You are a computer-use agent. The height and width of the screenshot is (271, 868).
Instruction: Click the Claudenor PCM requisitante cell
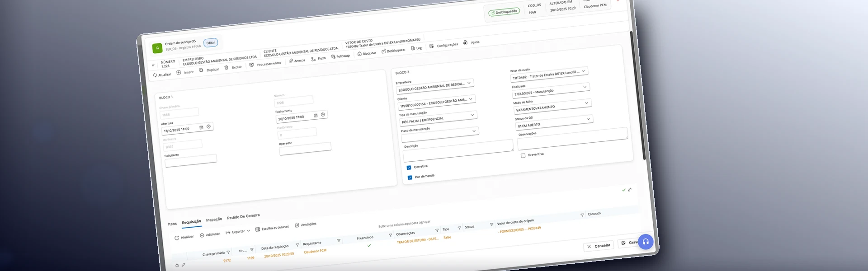[315, 251]
